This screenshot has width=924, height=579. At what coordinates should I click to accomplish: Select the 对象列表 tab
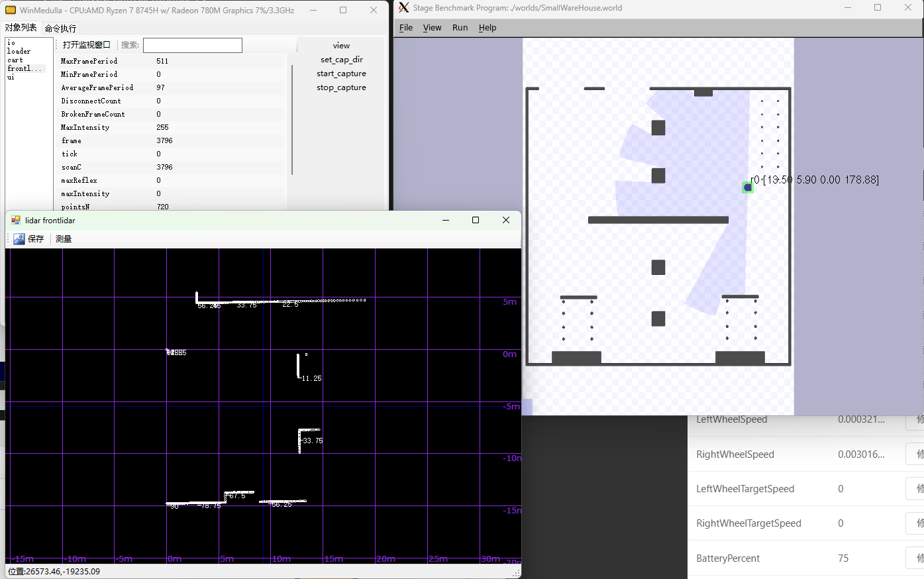[x=21, y=28]
